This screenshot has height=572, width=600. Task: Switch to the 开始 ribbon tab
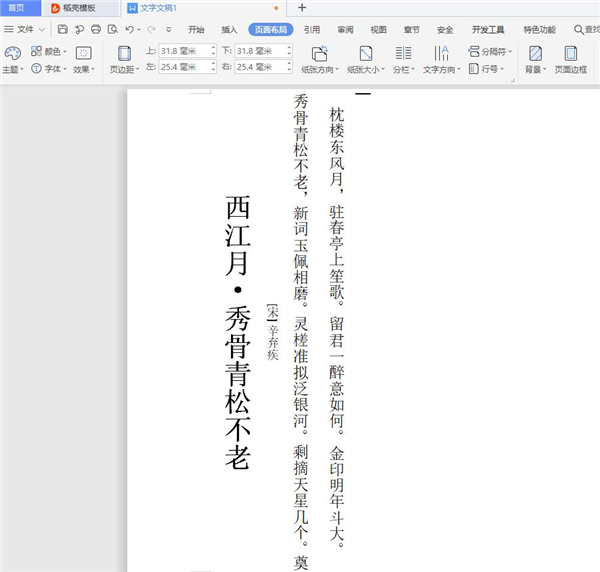(x=196, y=30)
